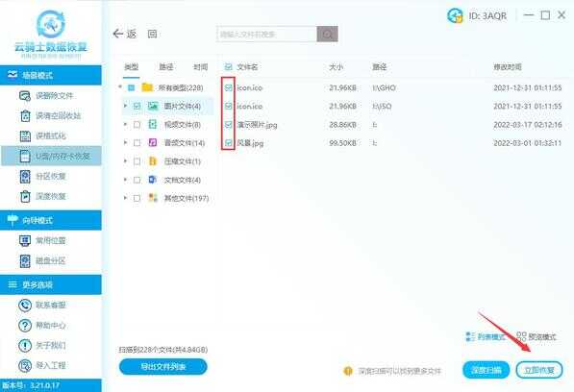The width and height of the screenshot is (574, 392).
Task: Expand the 音频文件(14) tree node
Action: click(x=125, y=142)
